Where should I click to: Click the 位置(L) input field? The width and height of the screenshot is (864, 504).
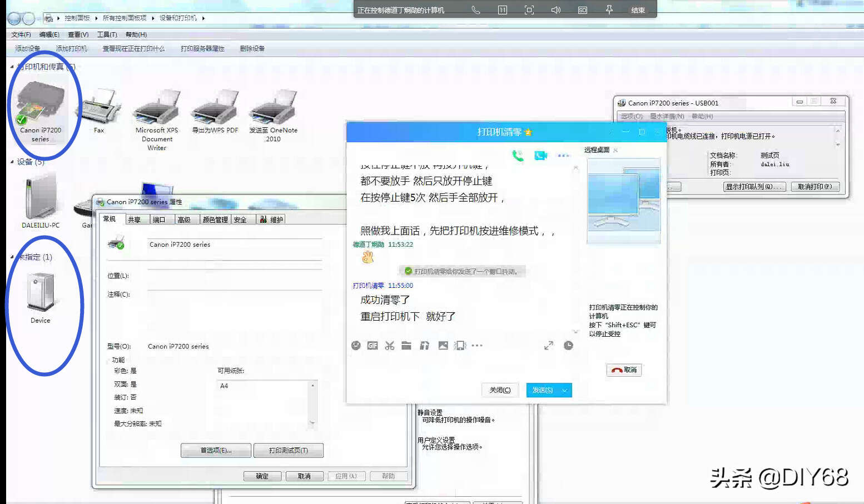[235, 276]
